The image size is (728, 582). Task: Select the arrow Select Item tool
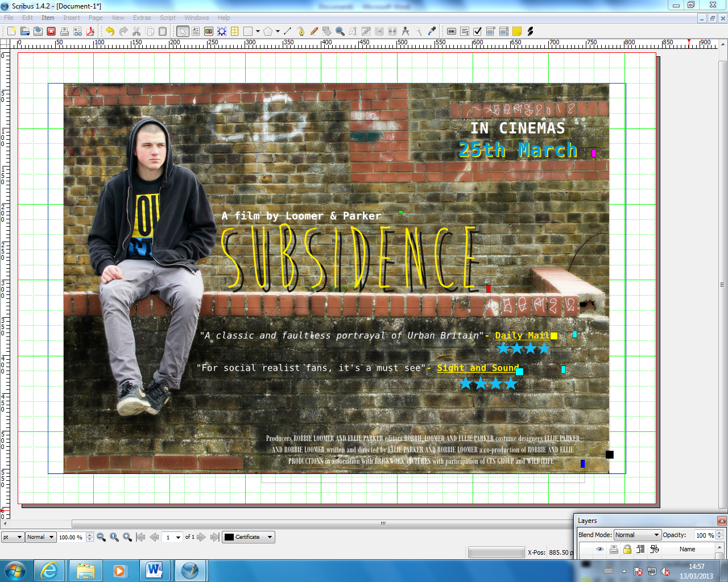click(x=183, y=31)
